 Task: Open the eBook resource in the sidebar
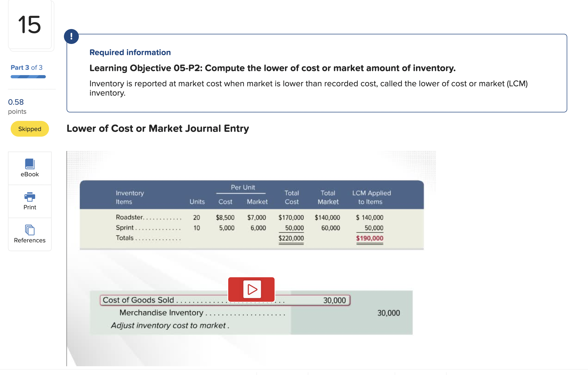(30, 168)
